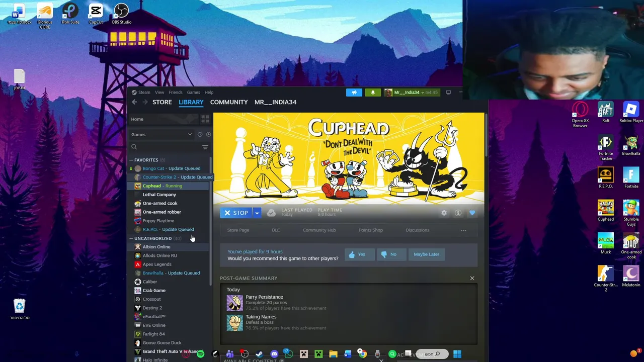This screenshot has width=644, height=362.
Task: Open the View menu
Action: click(159, 93)
